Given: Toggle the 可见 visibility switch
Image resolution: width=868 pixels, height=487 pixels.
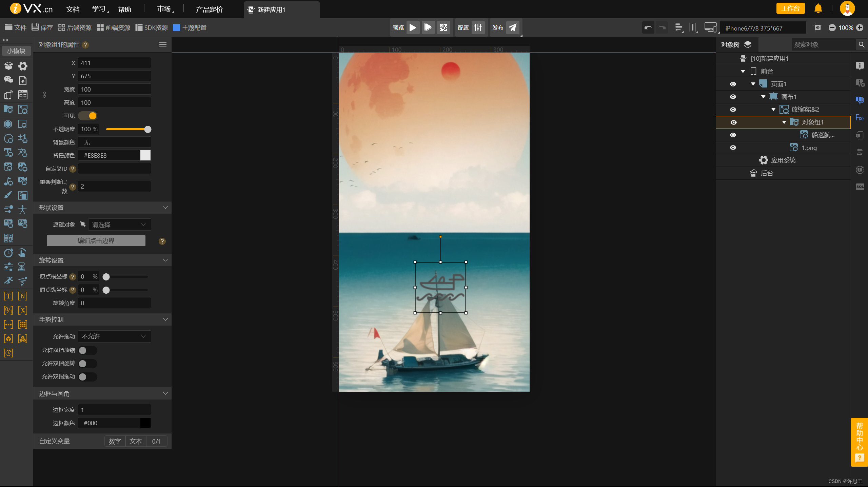Looking at the screenshot, I should pos(88,116).
